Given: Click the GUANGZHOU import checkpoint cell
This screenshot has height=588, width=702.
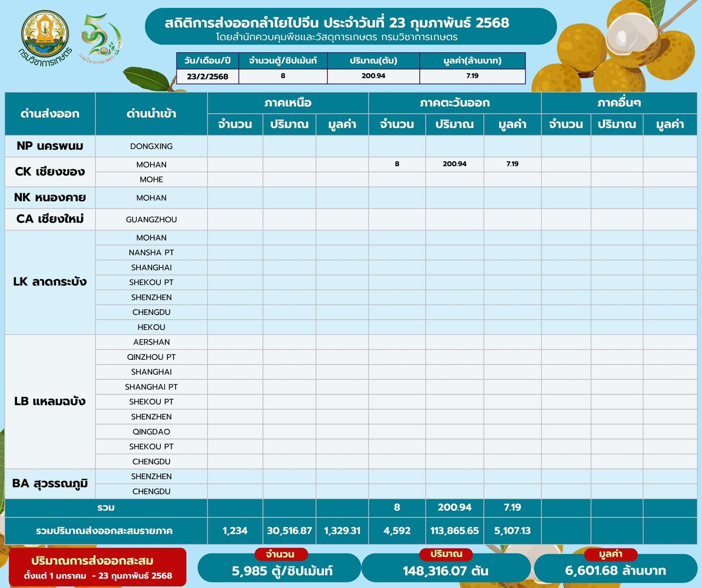Looking at the screenshot, I should point(151,219).
